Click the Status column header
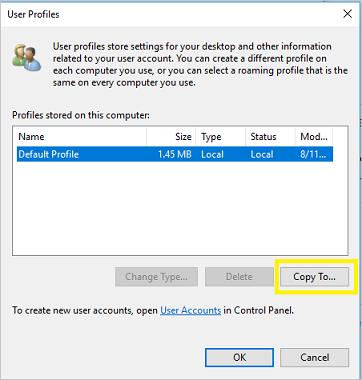Image resolution: width=362 pixels, height=380 pixels. (x=270, y=137)
